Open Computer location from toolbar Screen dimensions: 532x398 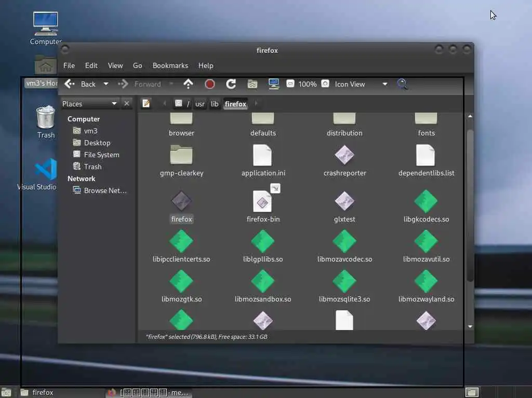tap(273, 84)
